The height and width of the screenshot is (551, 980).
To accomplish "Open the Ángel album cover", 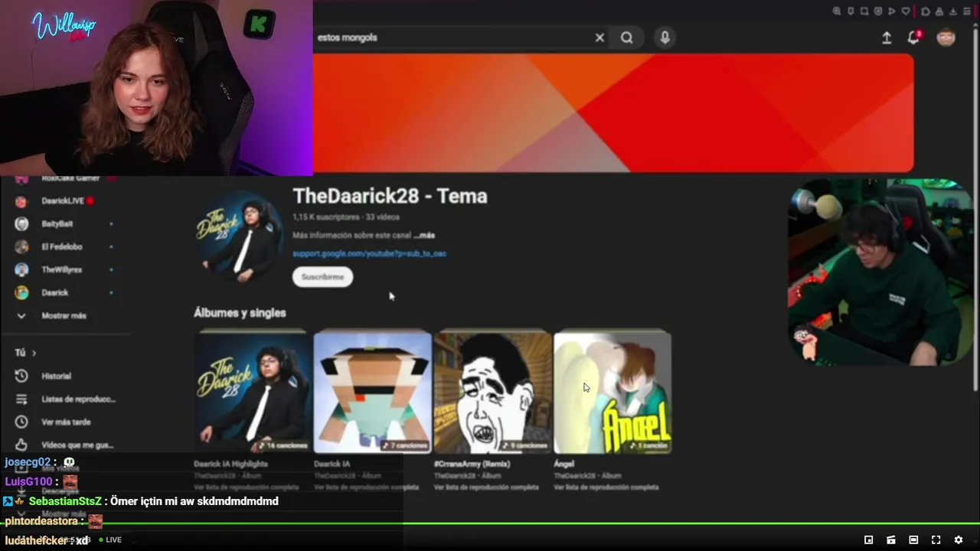I will tap(612, 392).
